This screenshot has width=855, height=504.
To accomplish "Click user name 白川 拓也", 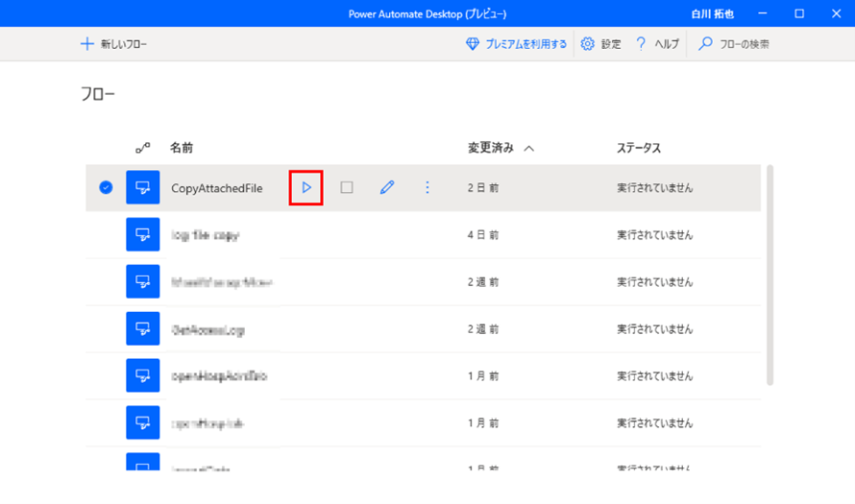I will (712, 14).
